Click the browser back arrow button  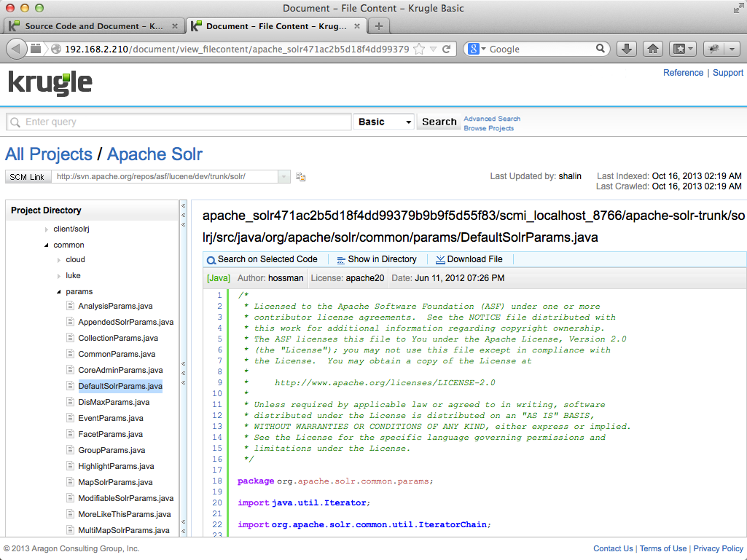16,49
